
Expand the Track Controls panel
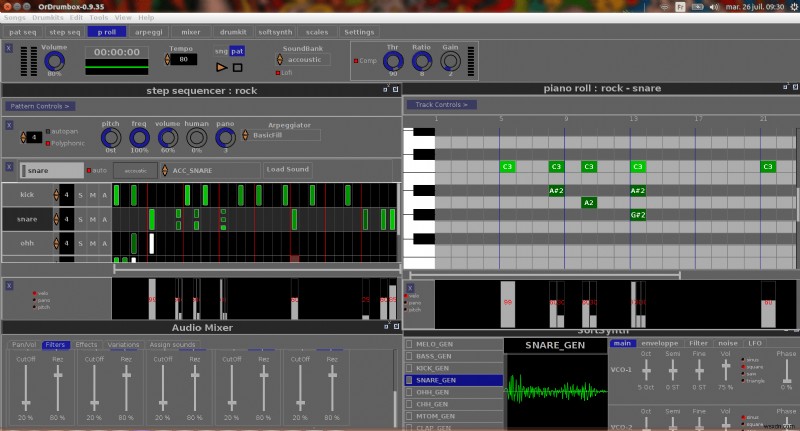coord(441,104)
